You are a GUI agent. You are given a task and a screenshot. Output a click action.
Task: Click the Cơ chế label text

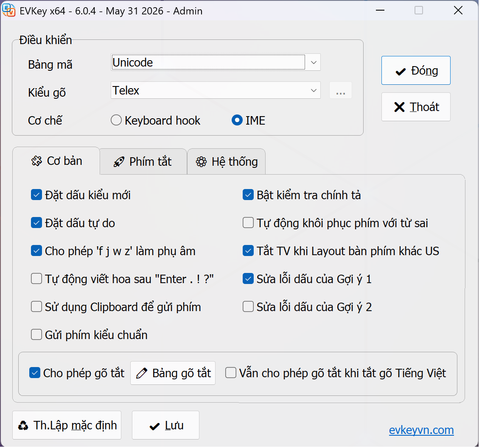point(45,120)
